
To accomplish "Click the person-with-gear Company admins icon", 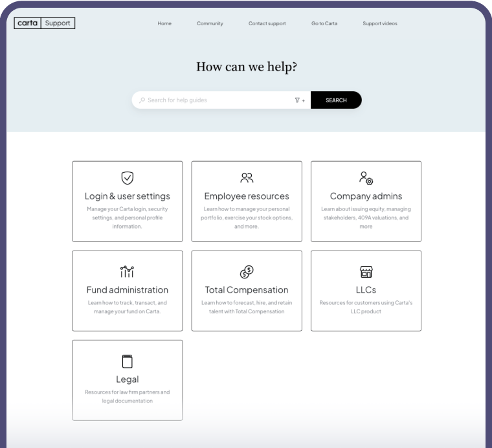I will click(x=366, y=178).
